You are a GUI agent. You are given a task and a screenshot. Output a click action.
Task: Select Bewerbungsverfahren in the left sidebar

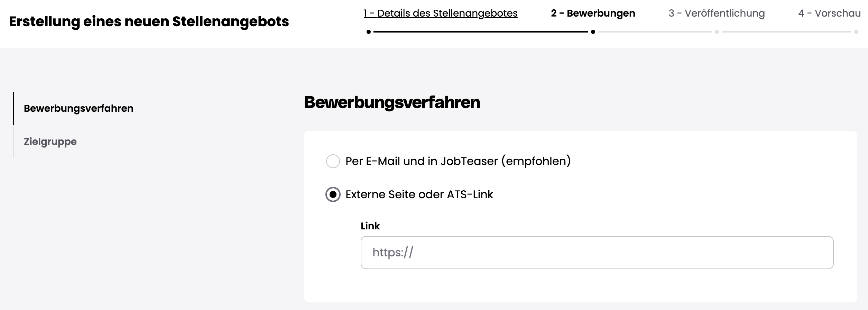79,108
